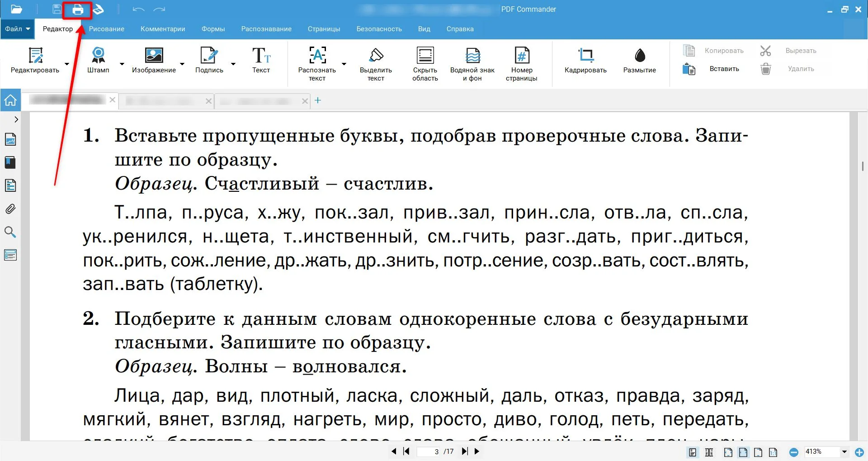Switch to the Рисование tab
868x461 pixels.
[106, 29]
